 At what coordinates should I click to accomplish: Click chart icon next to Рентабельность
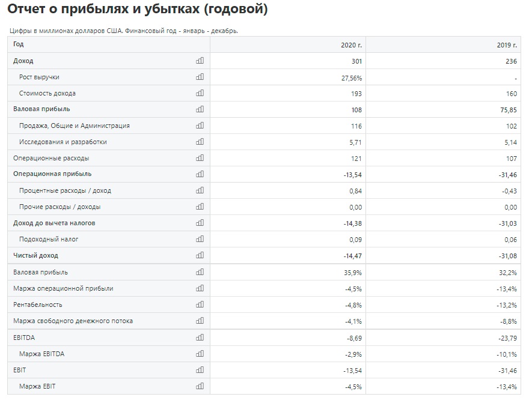click(200, 305)
